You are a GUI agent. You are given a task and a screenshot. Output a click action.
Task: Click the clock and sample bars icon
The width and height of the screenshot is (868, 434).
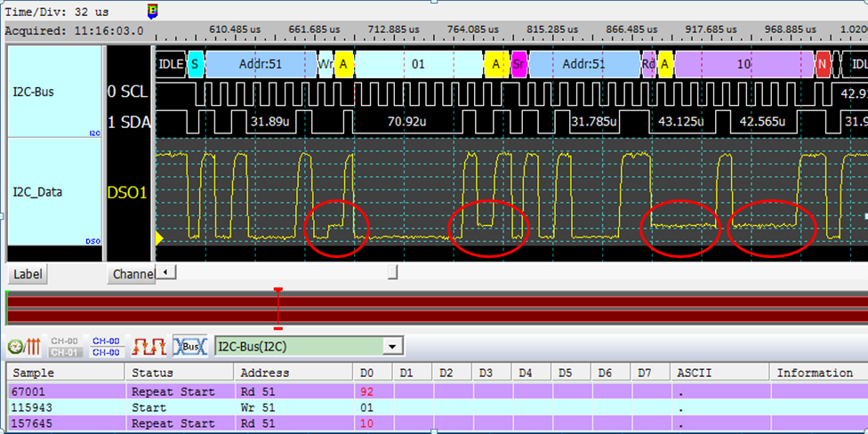pos(24,347)
